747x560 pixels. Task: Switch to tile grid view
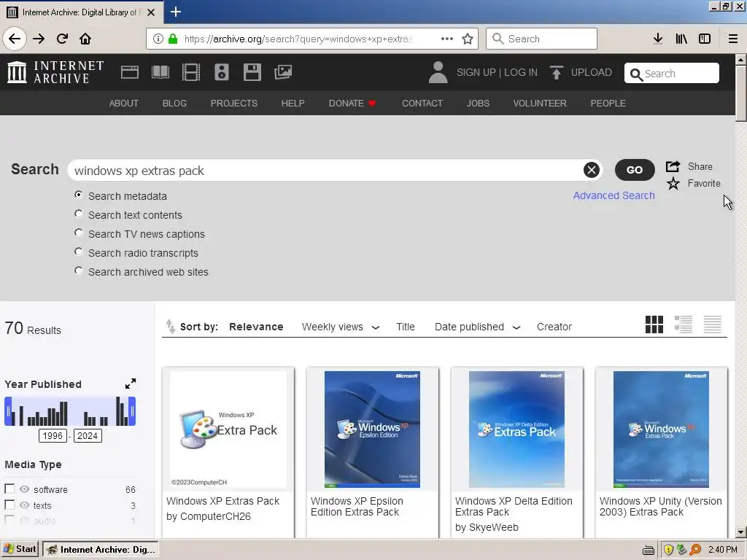click(654, 324)
